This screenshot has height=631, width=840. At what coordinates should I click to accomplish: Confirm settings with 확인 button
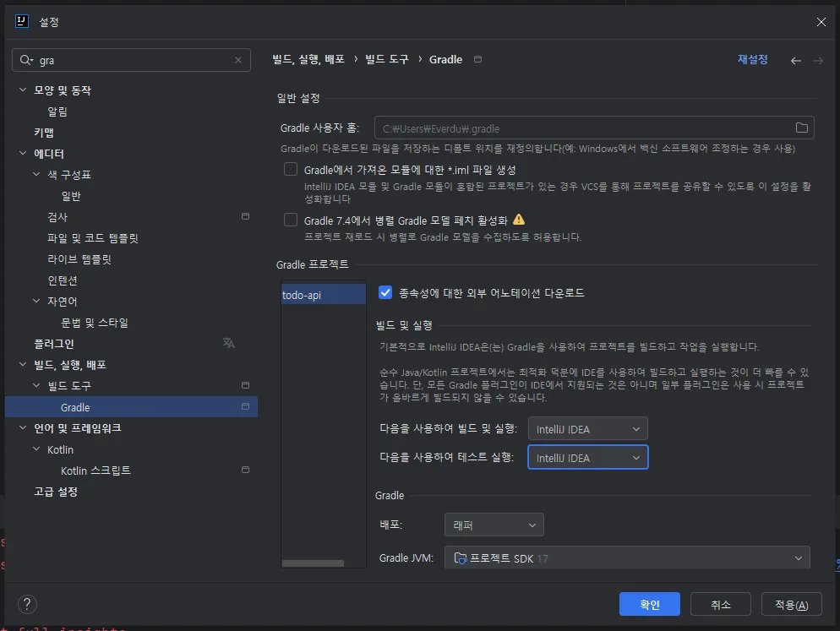coord(649,604)
